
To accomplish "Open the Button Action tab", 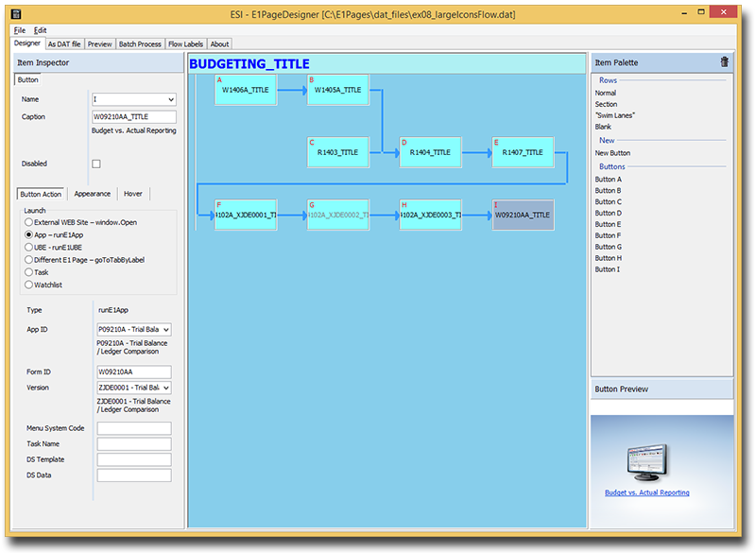I will 41,194.
